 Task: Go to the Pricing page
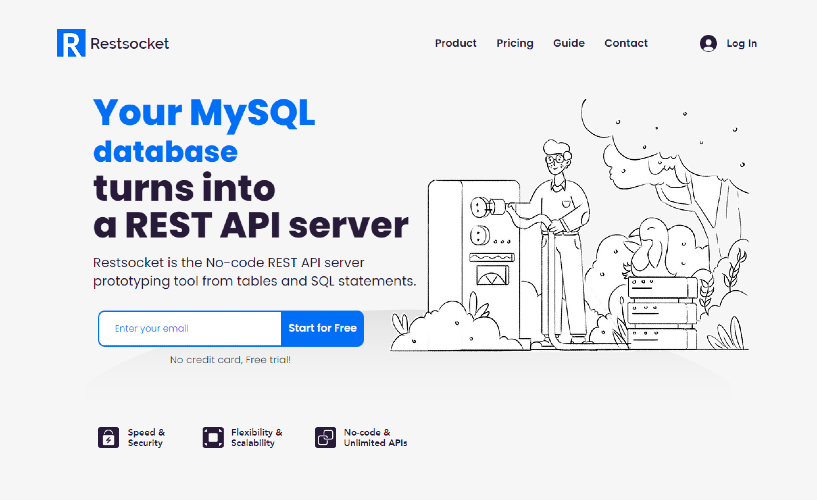pyautogui.click(x=515, y=43)
